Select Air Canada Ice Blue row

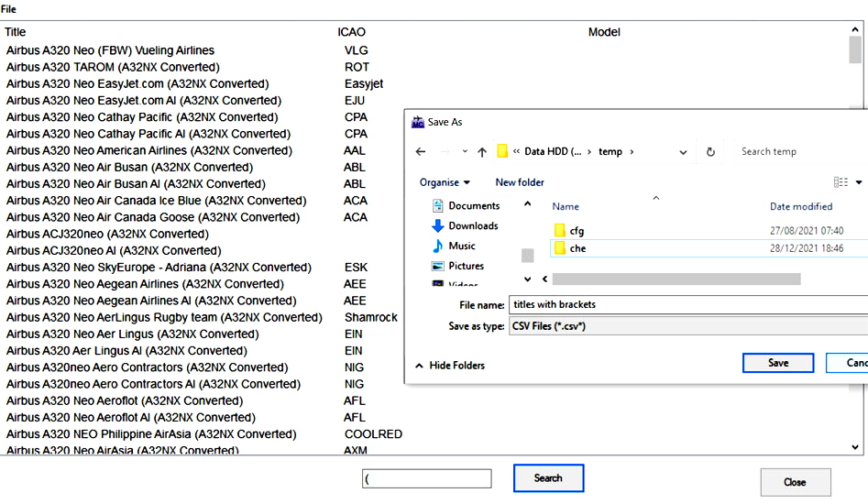156,201
